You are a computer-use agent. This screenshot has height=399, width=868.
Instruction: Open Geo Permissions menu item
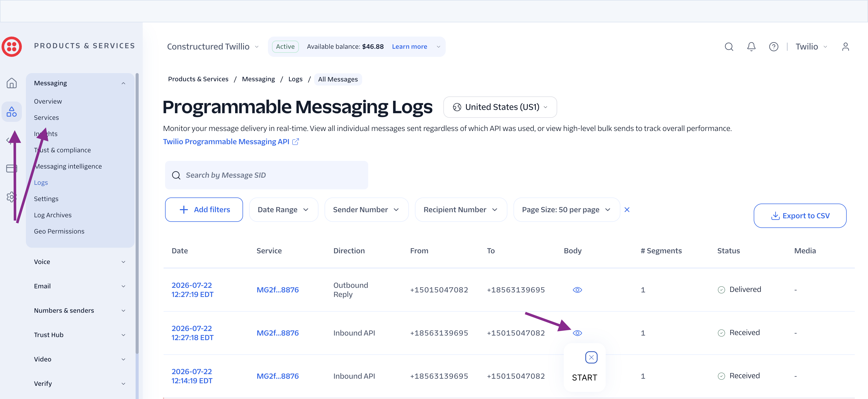tap(59, 231)
